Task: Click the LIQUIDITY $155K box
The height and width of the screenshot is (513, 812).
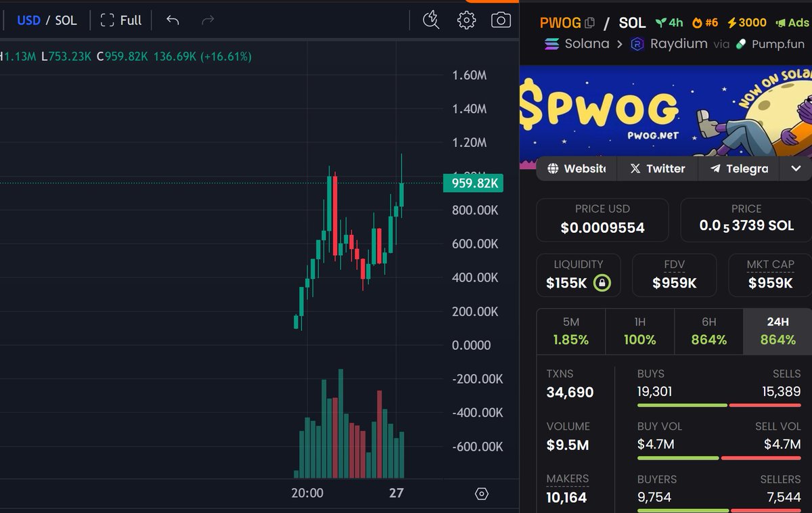Action: (x=579, y=275)
